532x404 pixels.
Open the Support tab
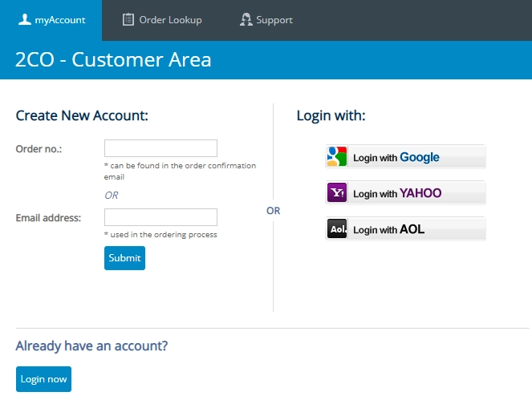point(266,20)
